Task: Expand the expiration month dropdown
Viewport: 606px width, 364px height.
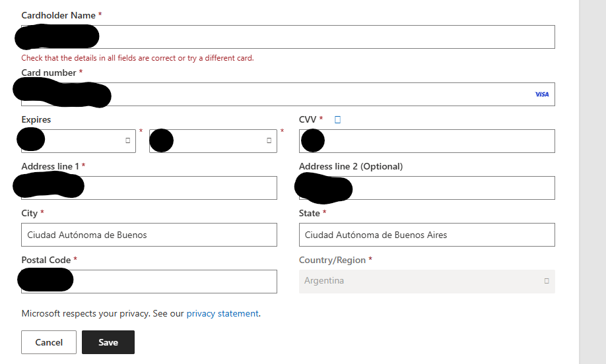Action: [79, 141]
